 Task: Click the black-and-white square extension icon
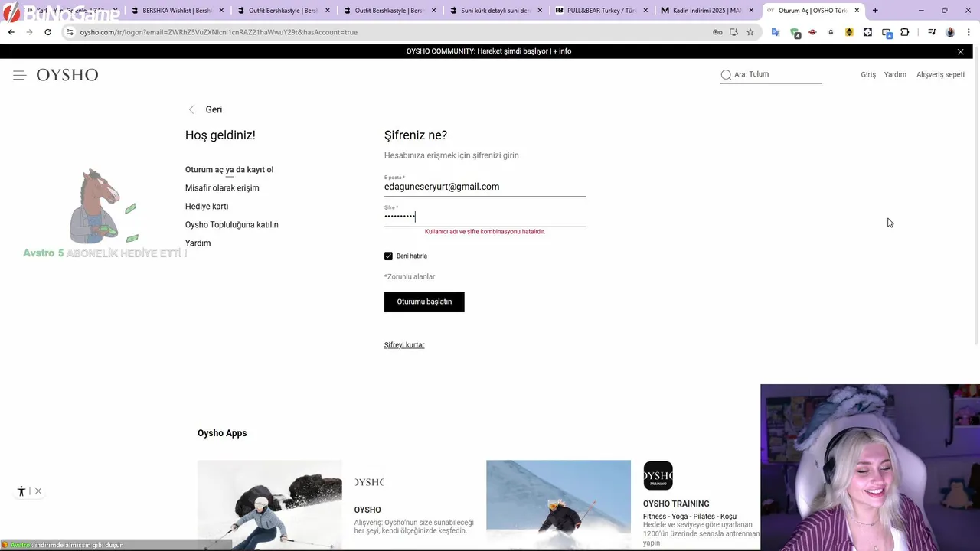coord(867,32)
